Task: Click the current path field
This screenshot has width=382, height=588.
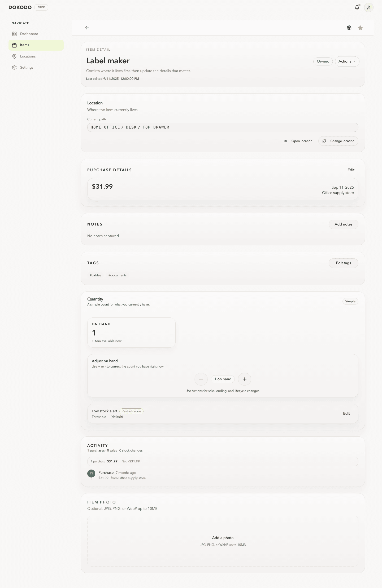Action: 223,127
